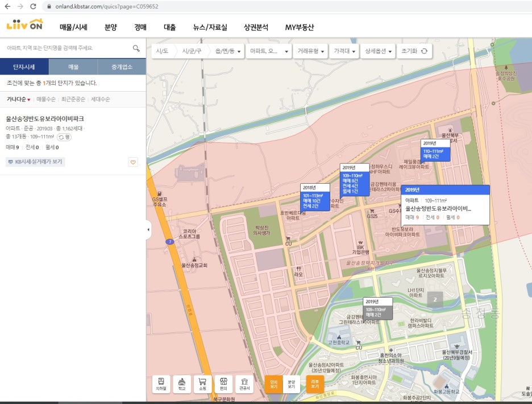The height and width of the screenshot is (404, 532).
Task: Click the gray cluster marker labeled 2
Action: pyautogui.click(x=435, y=299)
